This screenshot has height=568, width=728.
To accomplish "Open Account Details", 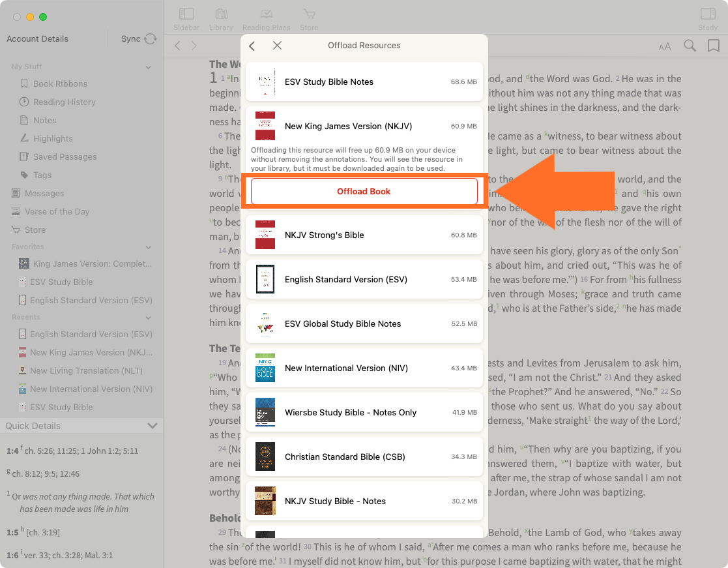I will pos(37,39).
